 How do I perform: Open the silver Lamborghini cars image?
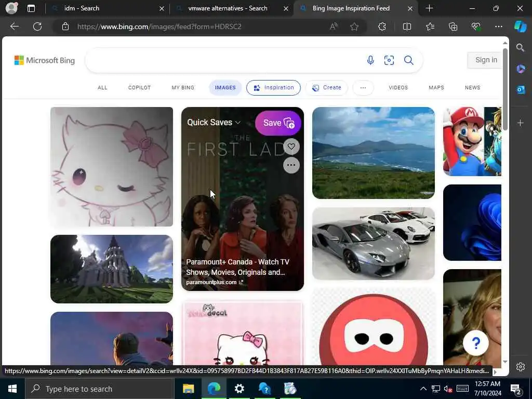coord(373,243)
